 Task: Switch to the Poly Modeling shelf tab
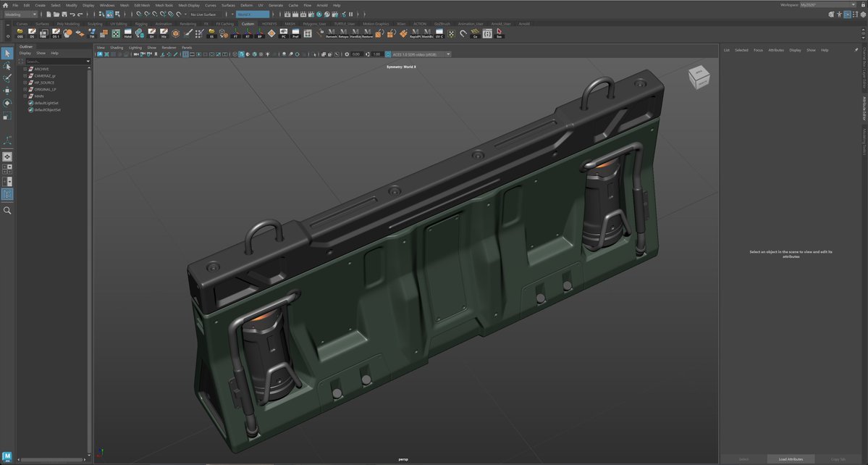tap(68, 24)
